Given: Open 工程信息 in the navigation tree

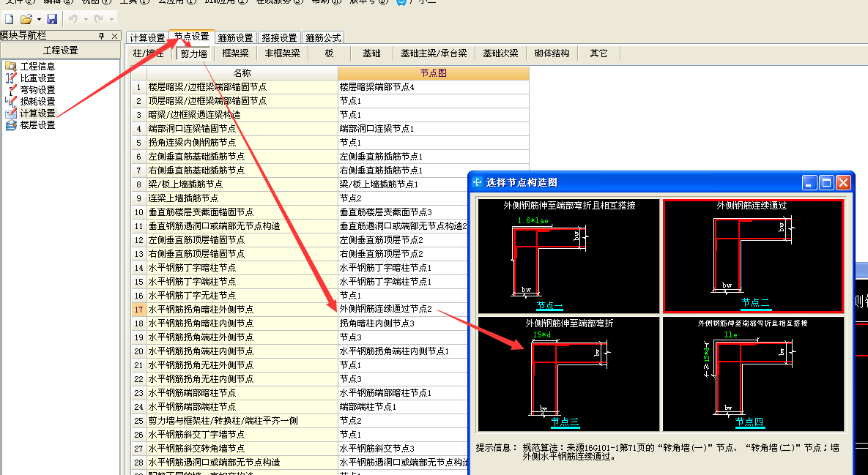Looking at the screenshot, I should point(37,67).
